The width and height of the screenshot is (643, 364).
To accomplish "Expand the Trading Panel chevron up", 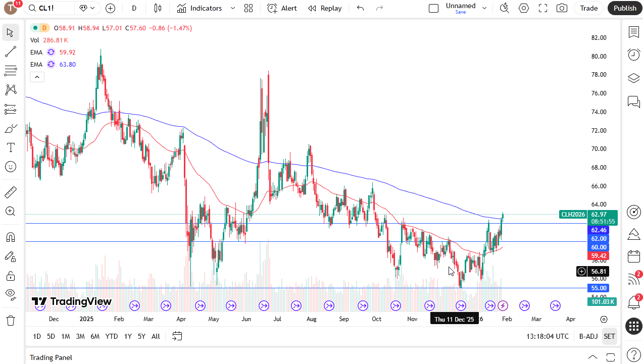I will (x=593, y=357).
